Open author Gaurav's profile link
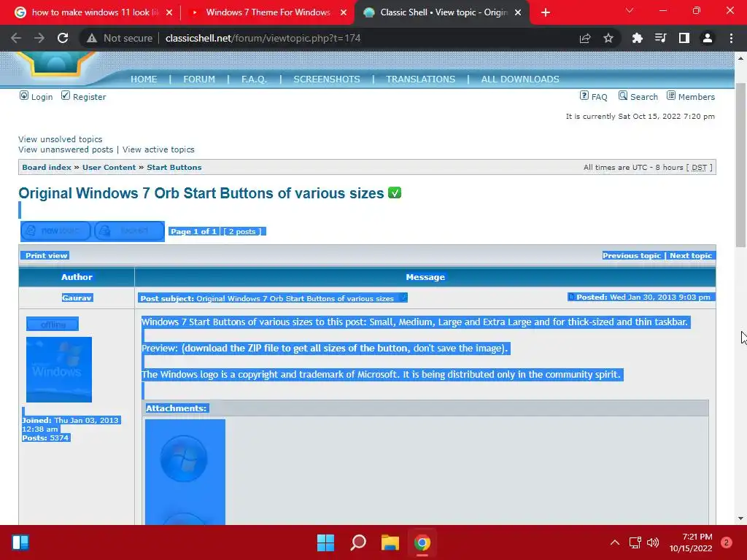 [x=77, y=297]
